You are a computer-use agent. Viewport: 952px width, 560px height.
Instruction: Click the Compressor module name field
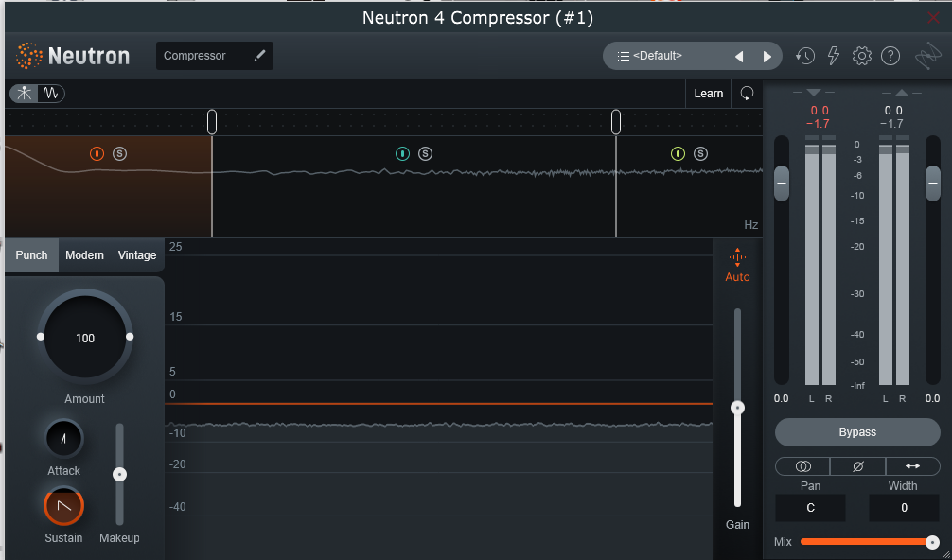tap(214, 56)
